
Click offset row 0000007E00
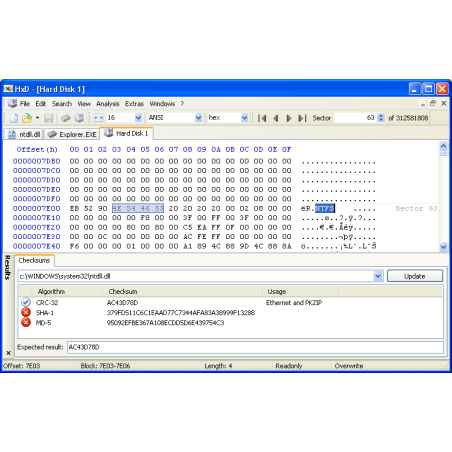[37, 208]
